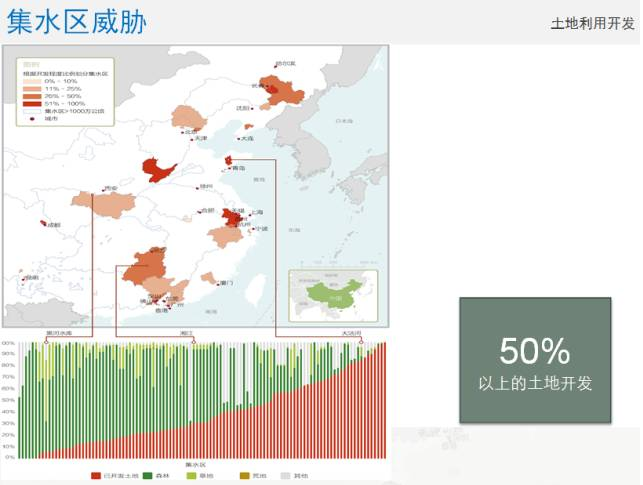
Task: Click the 土地利用开发 header label
Action: (x=592, y=24)
